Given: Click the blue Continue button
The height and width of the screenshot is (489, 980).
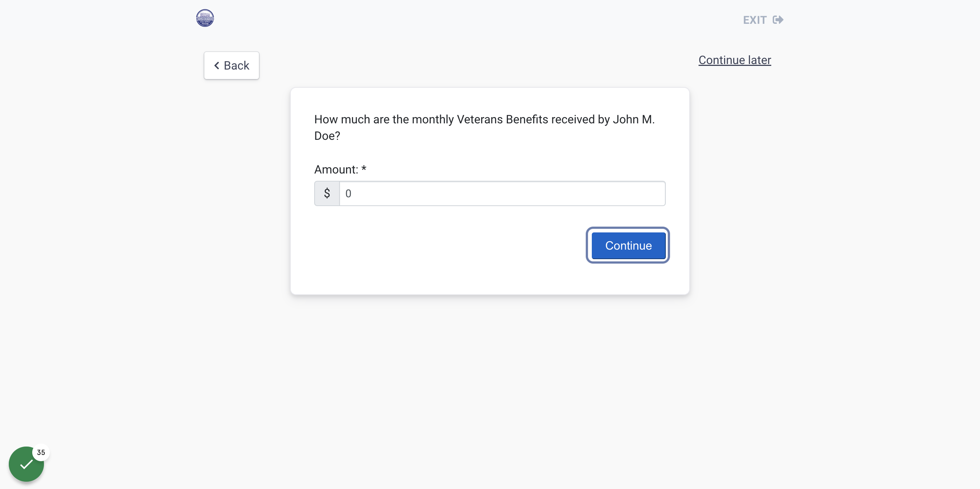Looking at the screenshot, I should (628, 246).
